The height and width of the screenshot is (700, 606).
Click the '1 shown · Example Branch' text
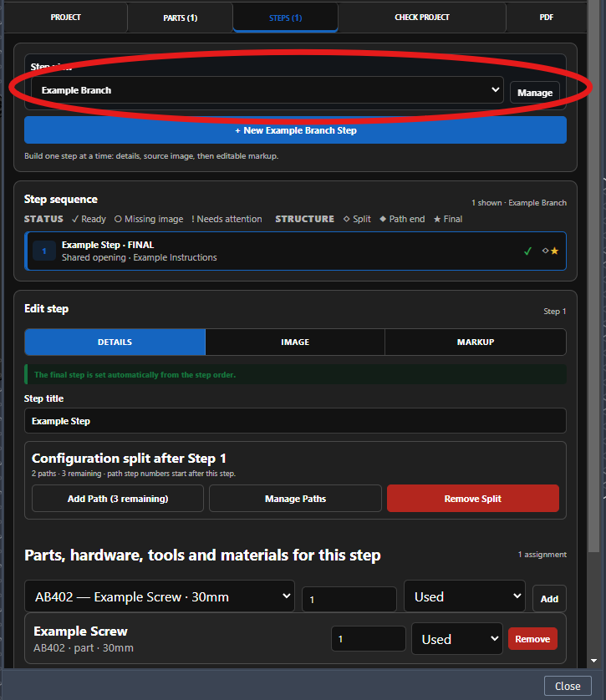point(519,203)
